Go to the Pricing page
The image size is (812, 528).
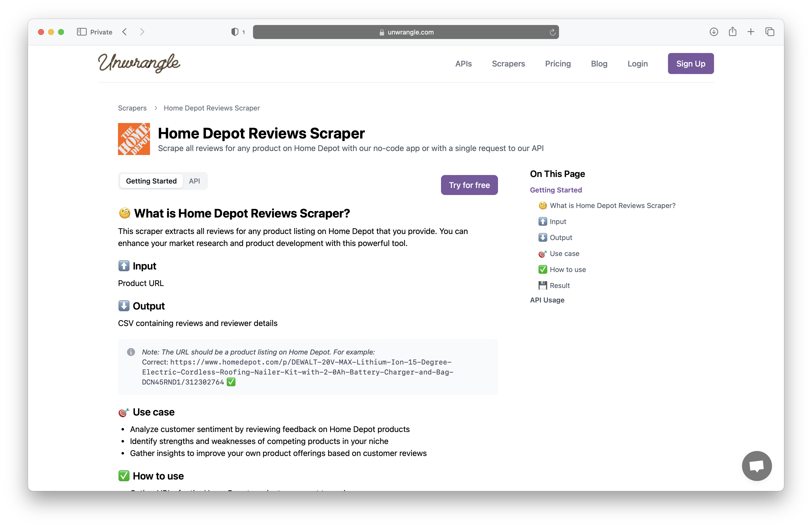pyautogui.click(x=558, y=63)
